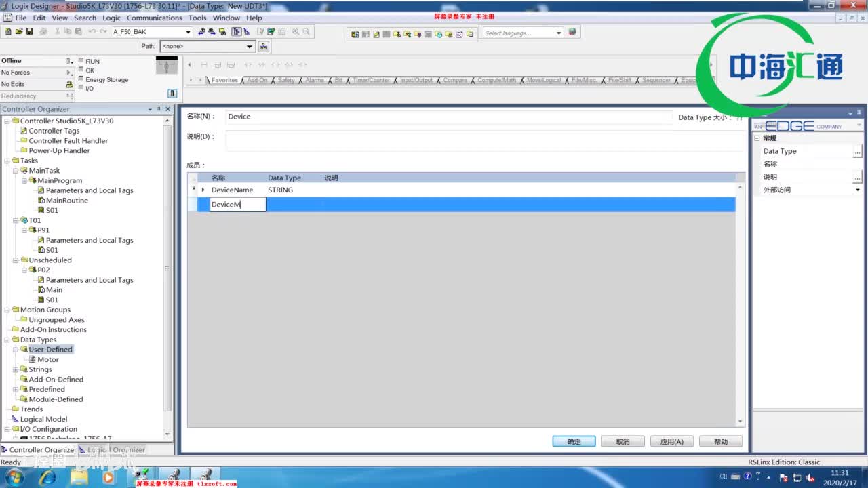This screenshot has width=868, height=488.
Task: Click the first icon of the floating toolbar
Action: [355, 34]
